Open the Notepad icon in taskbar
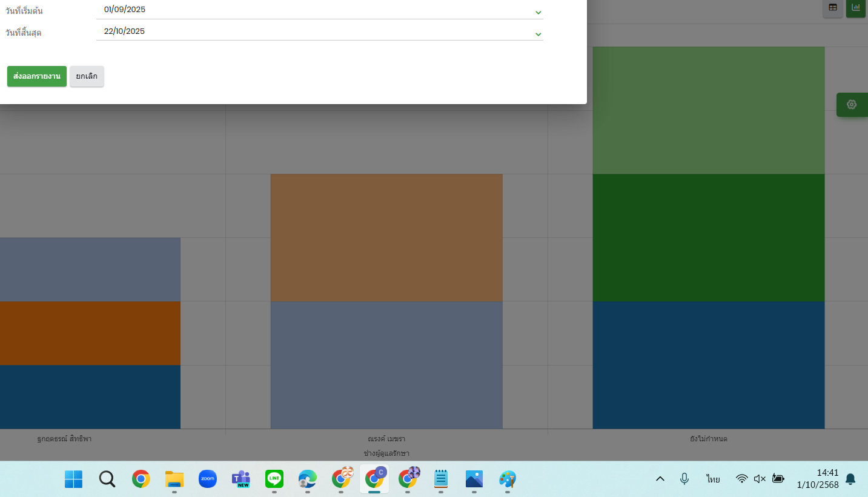Screen dimensions: 868x497 pos(441,479)
